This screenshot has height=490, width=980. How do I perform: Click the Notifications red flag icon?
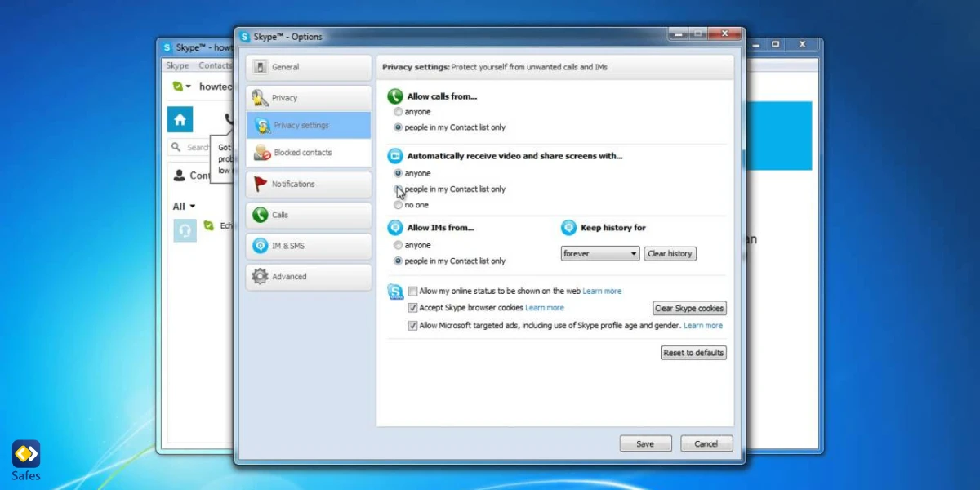pos(260,184)
